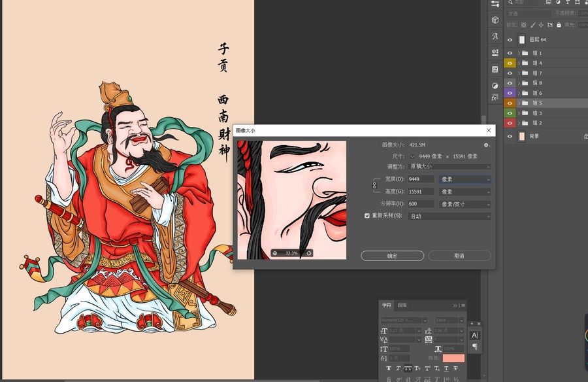This screenshot has width=588, height=382.
Task: Open the Styles fx panel icon
Action: pyautogui.click(x=495, y=97)
